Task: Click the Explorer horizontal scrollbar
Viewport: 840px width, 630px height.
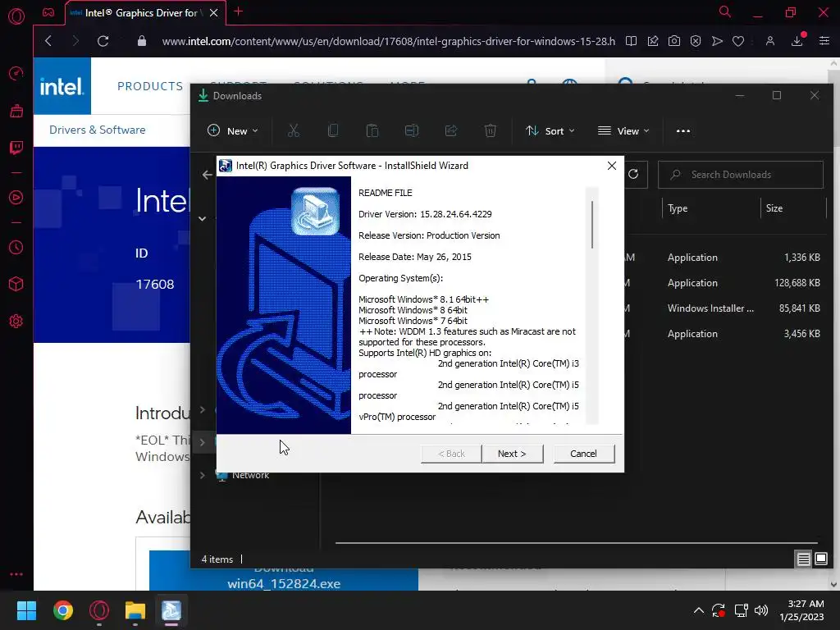Action: (x=576, y=543)
